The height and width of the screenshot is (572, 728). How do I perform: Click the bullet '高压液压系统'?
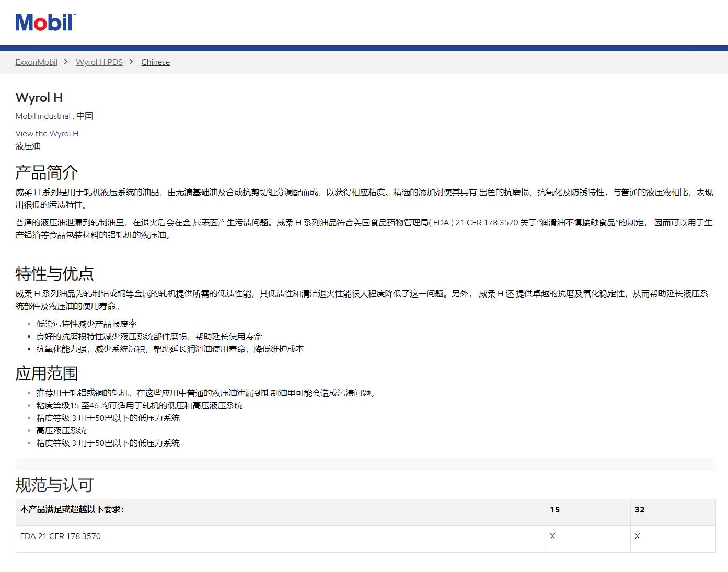coord(61,430)
